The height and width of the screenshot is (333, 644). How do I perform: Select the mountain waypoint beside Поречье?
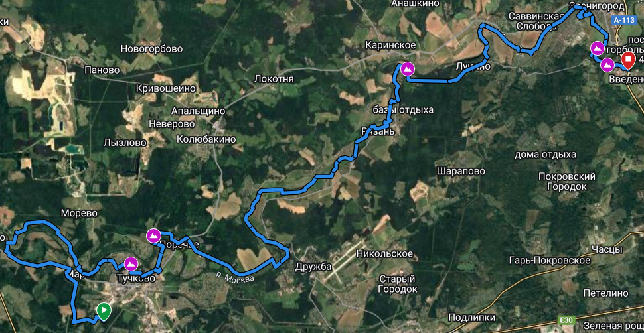[x=153, y=235]
